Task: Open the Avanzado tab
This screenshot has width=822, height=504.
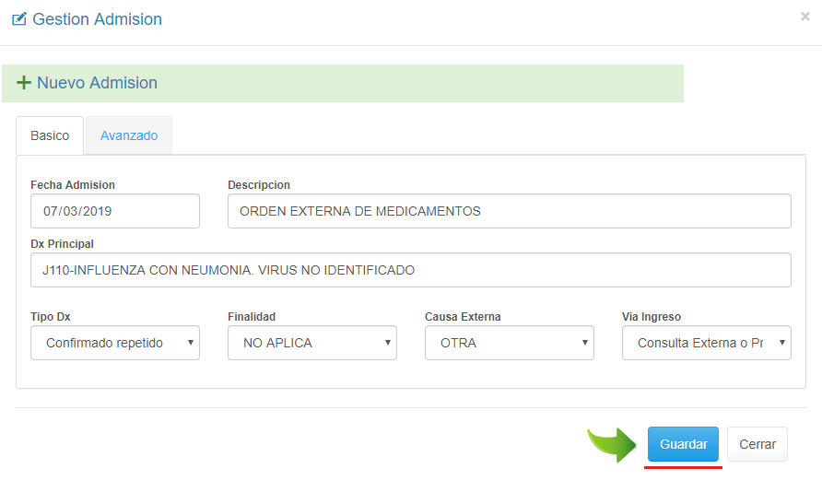Action: (x=129, y=135)
